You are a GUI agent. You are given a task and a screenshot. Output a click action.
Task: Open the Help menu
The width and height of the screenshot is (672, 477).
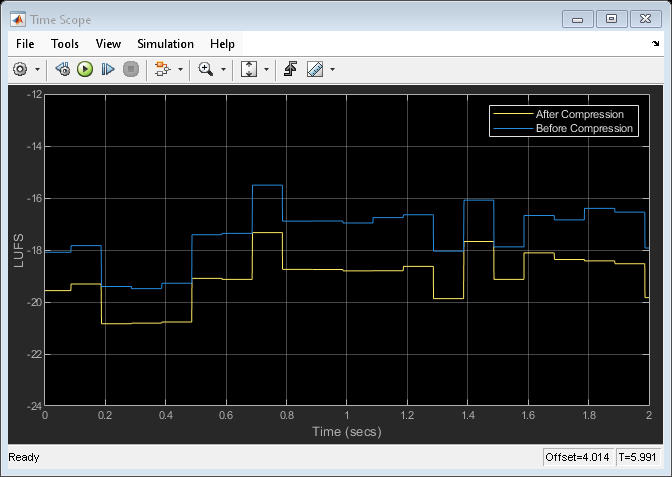pyautogui.click(x=222, y=44)
